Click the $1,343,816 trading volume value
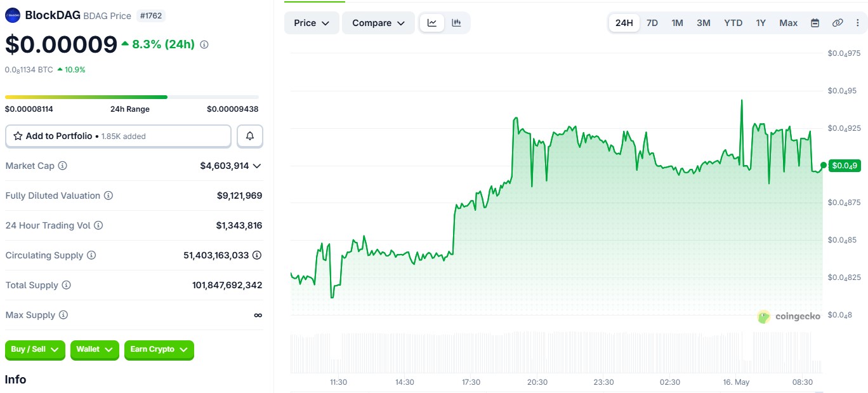The height and width of the screenshot is (393, 868). point(239,225)
